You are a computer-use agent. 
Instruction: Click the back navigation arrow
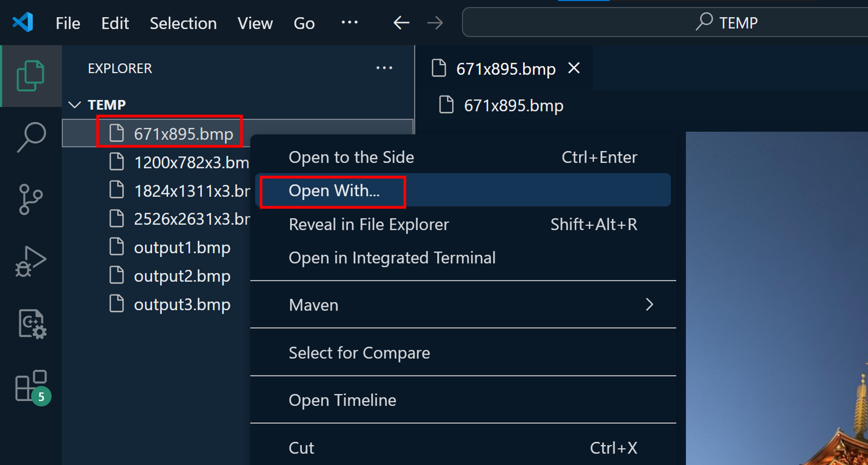point(401,23)
